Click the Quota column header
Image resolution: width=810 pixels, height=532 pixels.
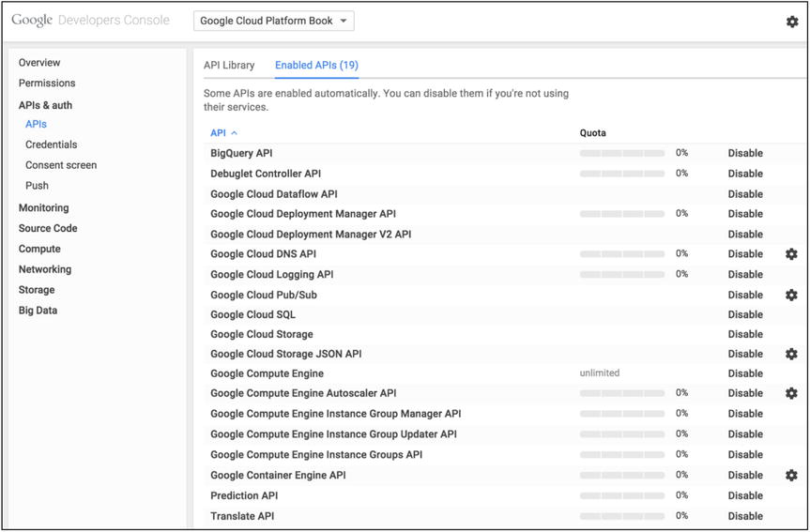click(592, 132)
